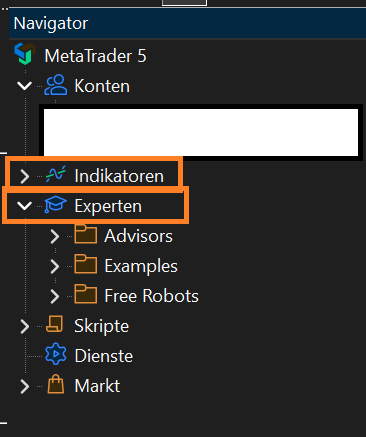Expand the Indikatoren node chevron
The height and width of the screenshot is (437, 366).
click(25, 176)
